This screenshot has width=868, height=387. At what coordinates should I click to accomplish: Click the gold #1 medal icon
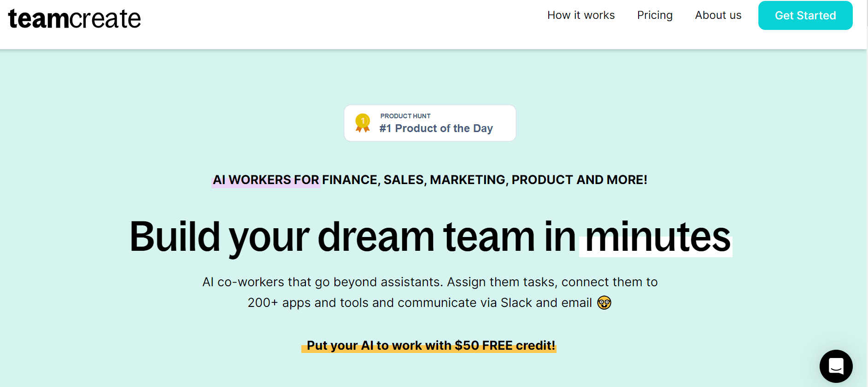point(363,122)
